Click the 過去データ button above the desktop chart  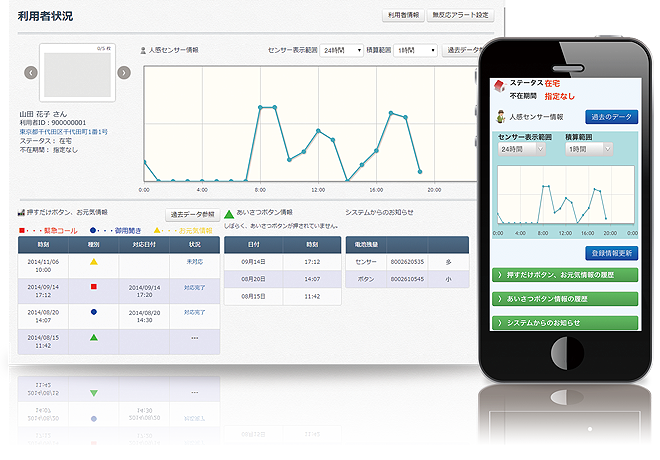point(460,51)
